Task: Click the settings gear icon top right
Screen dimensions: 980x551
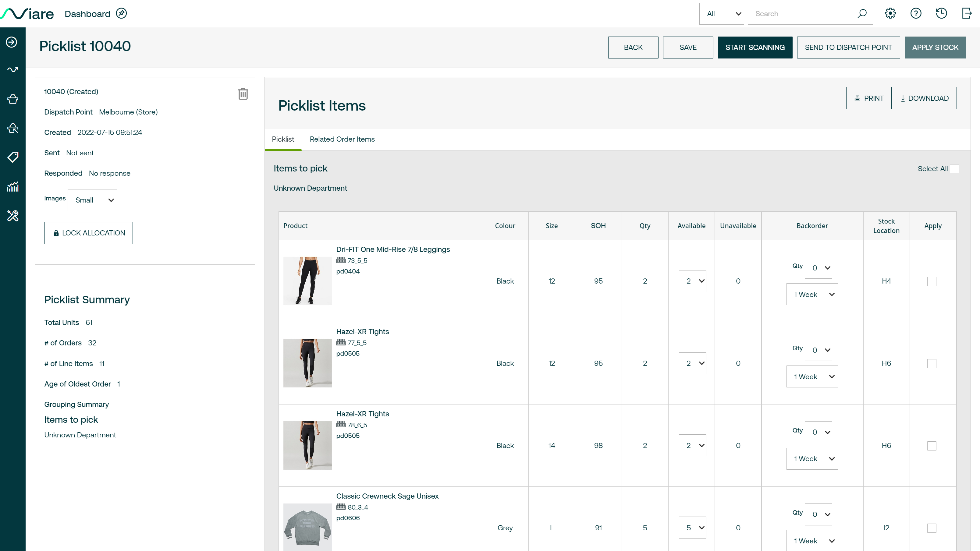Action: pos(890,13)
